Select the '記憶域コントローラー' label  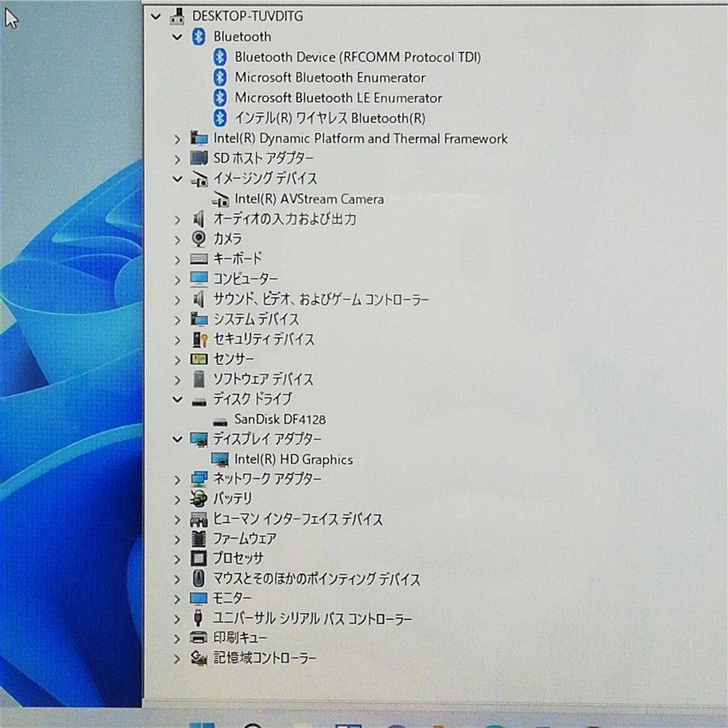coord(264,658)
